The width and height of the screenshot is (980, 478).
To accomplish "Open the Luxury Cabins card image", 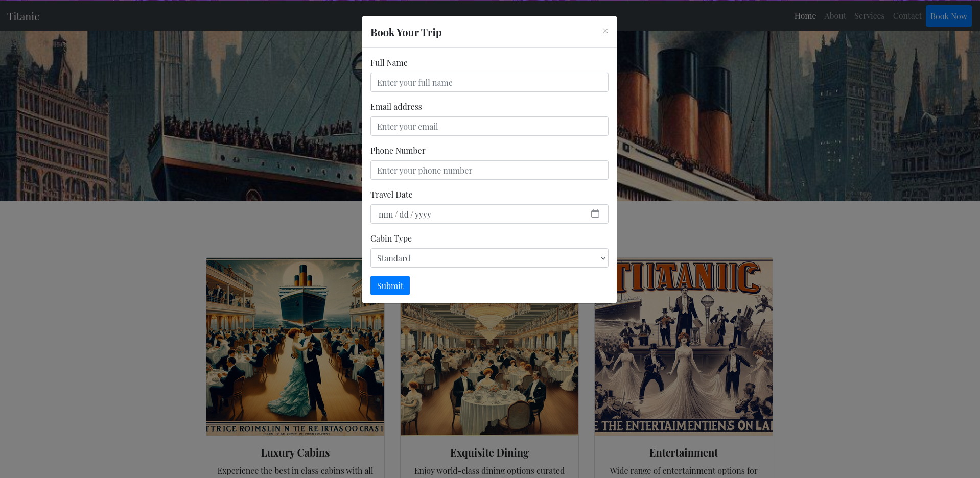I will click(295, 347).
